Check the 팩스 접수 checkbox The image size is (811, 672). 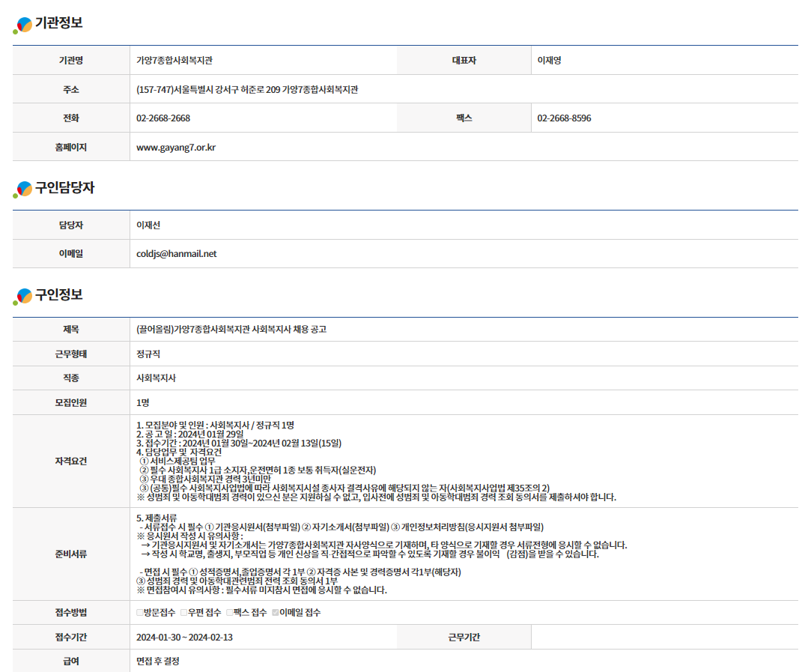tap(229, 613)
